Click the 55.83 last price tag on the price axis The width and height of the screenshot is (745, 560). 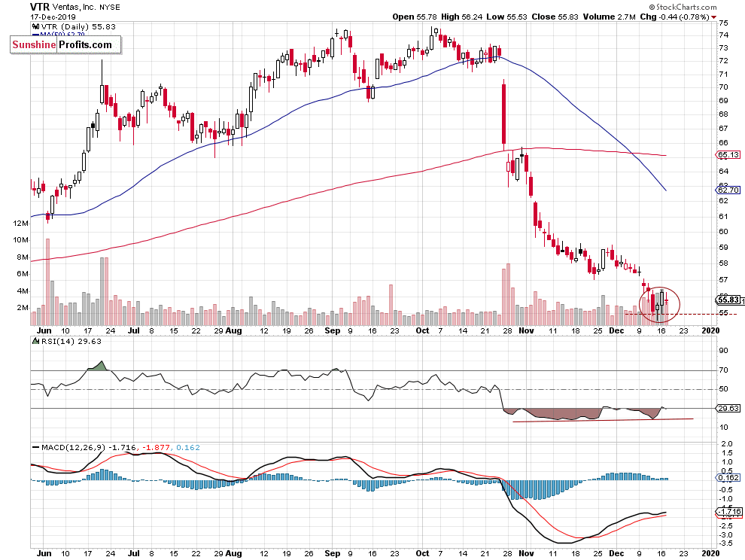click(728, 300)
